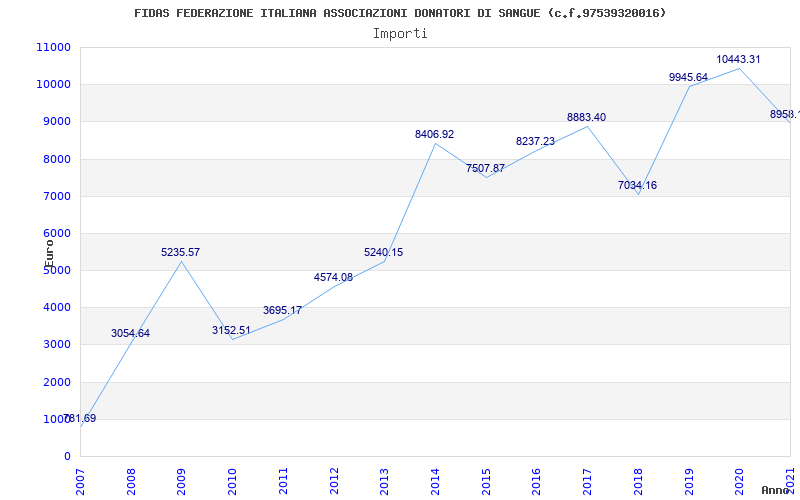
Task: Click the x-axis year 2014
Action: 435,482
